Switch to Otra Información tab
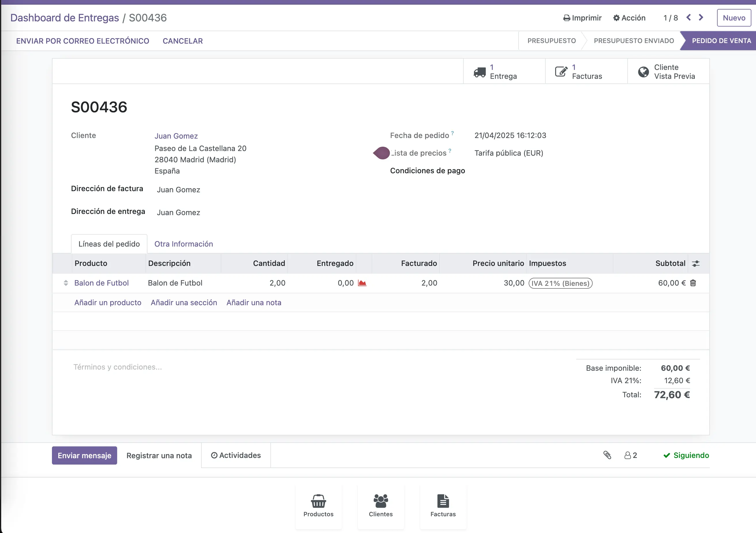 (184, 244)
